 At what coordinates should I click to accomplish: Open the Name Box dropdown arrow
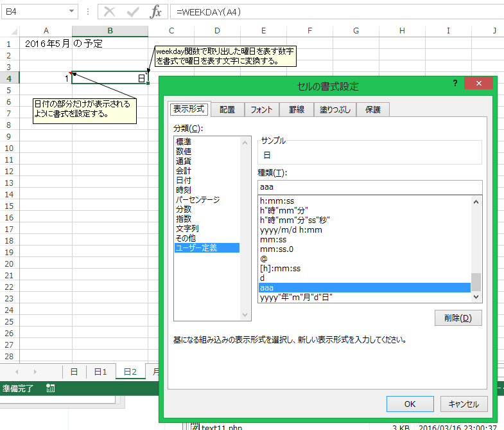click(87, 12)
